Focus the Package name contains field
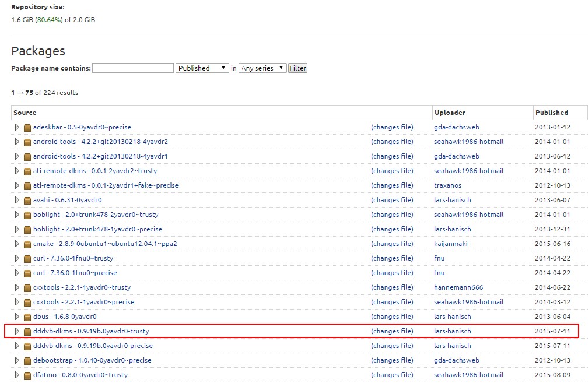The width and height of the screenshot is (588, 383). coord(133,68)
